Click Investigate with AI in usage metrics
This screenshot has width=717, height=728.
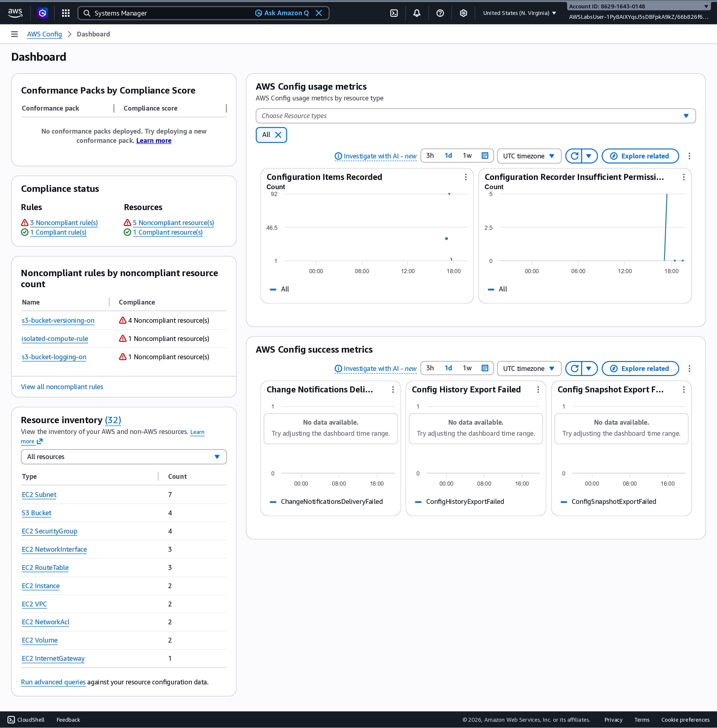(x=376, y=156)
